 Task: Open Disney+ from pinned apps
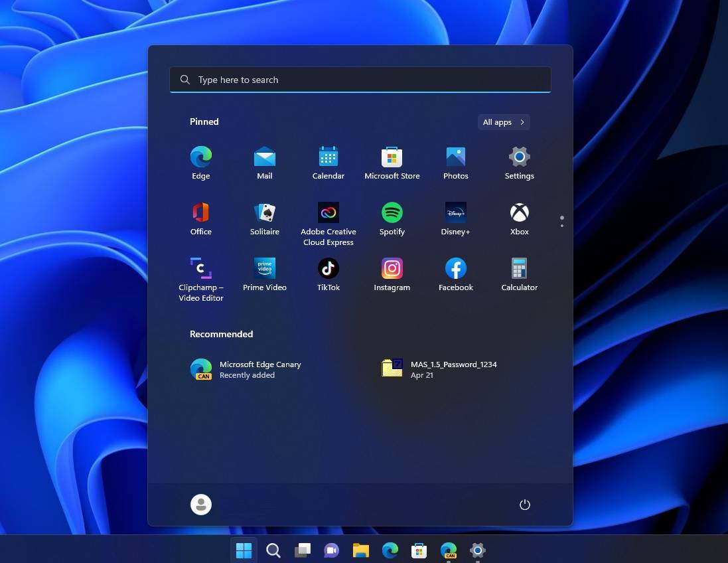[455, 212]
